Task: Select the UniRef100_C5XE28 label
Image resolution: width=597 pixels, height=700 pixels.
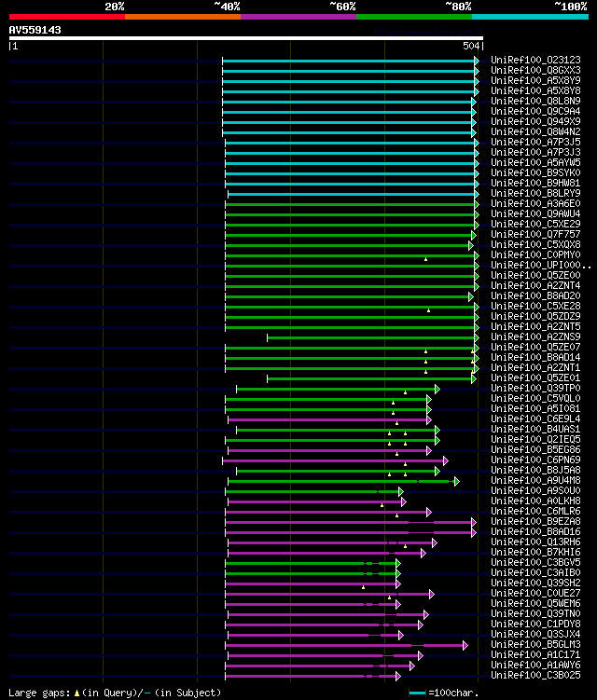Action: pos(535,307)
